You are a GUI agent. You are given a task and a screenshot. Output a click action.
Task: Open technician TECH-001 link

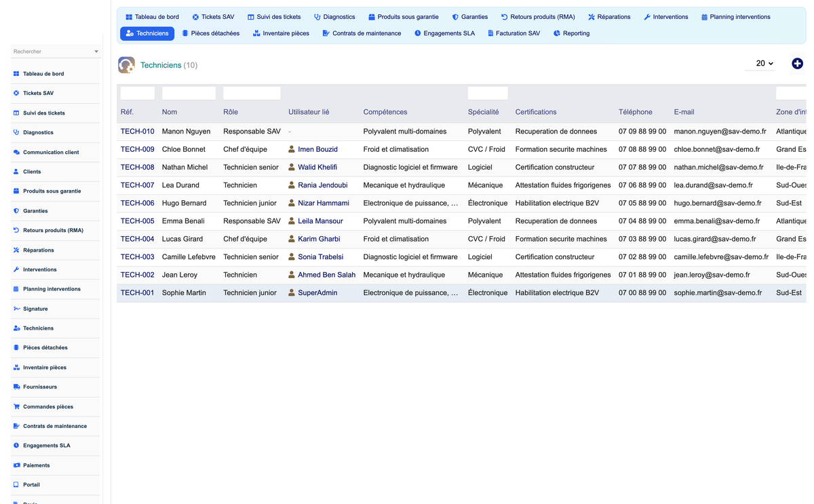pos(138,293)
